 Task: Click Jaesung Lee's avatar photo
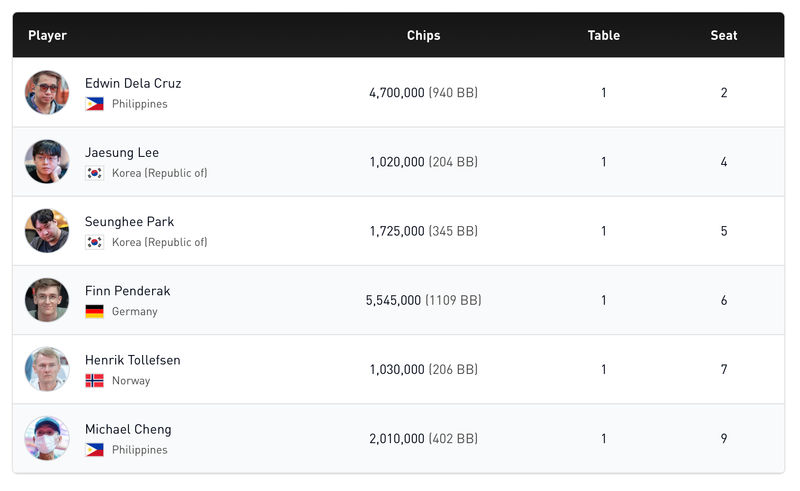47,162
